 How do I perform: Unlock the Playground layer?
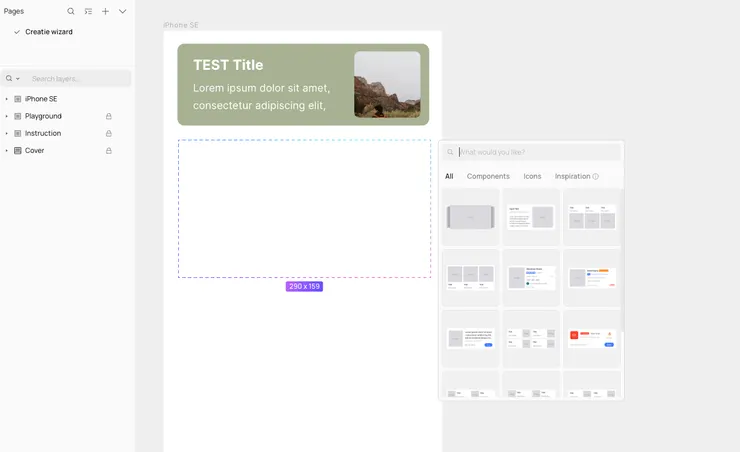point(109,116)
